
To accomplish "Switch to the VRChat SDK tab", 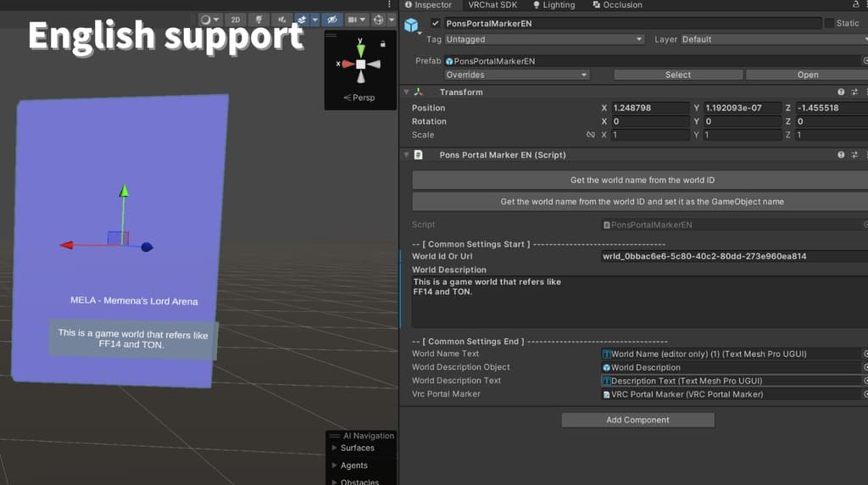I will click(492, 5).
